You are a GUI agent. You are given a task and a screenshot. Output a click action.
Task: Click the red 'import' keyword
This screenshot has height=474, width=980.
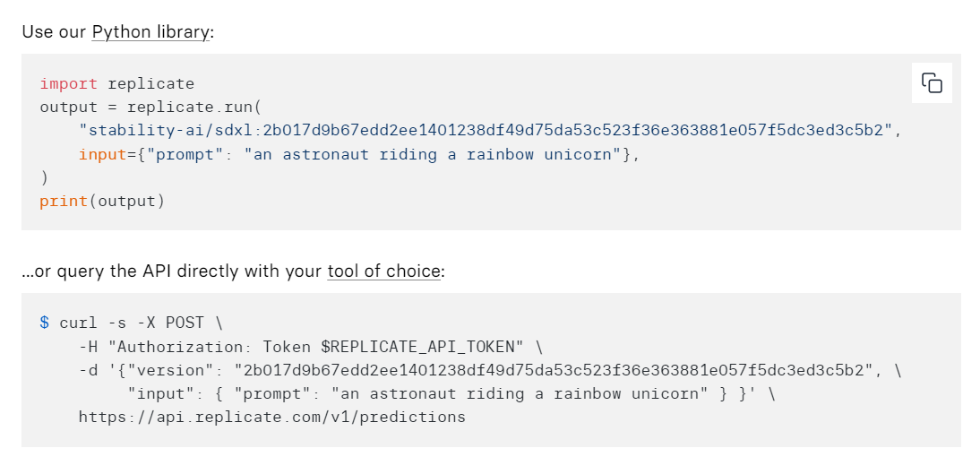pos(69,84)
